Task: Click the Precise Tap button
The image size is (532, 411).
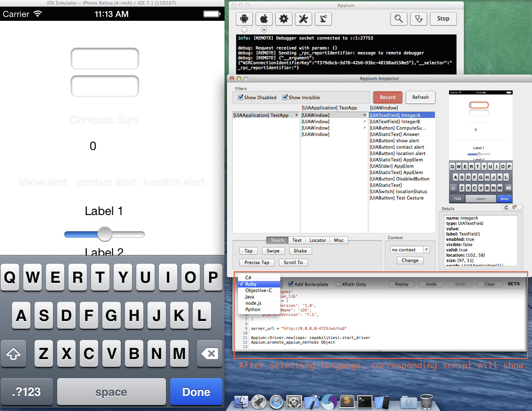Action: point(257,262)
